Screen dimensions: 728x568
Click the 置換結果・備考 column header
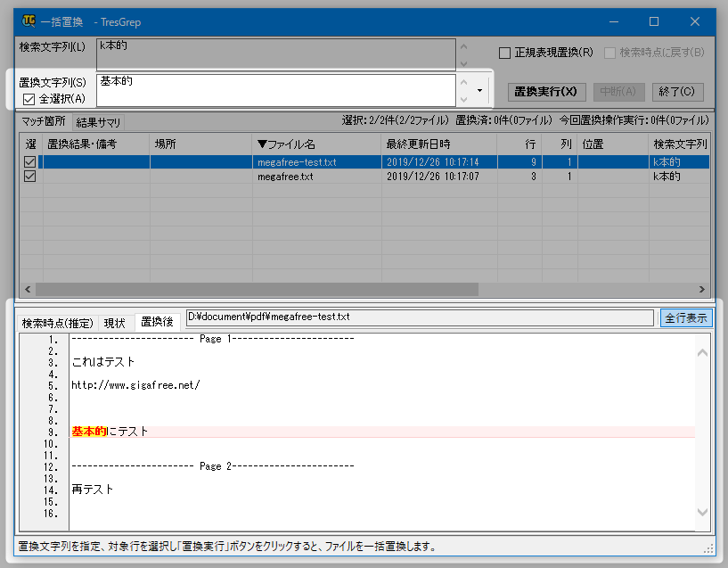pos(96,144)
